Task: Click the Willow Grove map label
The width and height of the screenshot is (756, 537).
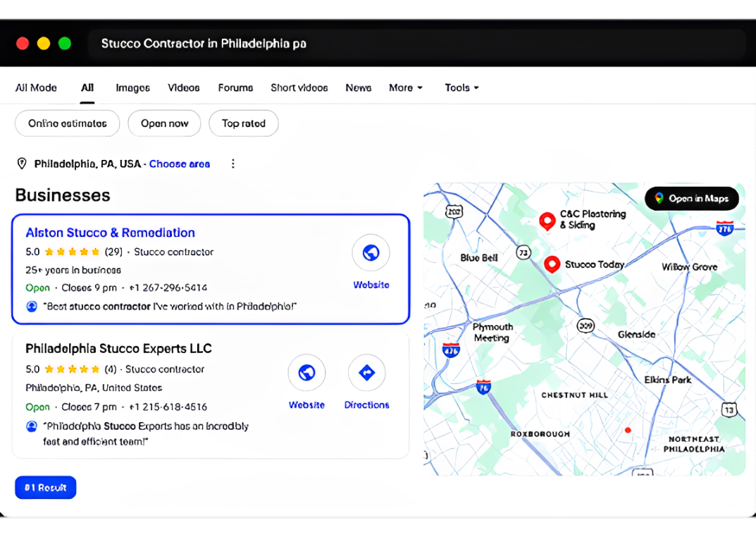Action: point(689,267)
